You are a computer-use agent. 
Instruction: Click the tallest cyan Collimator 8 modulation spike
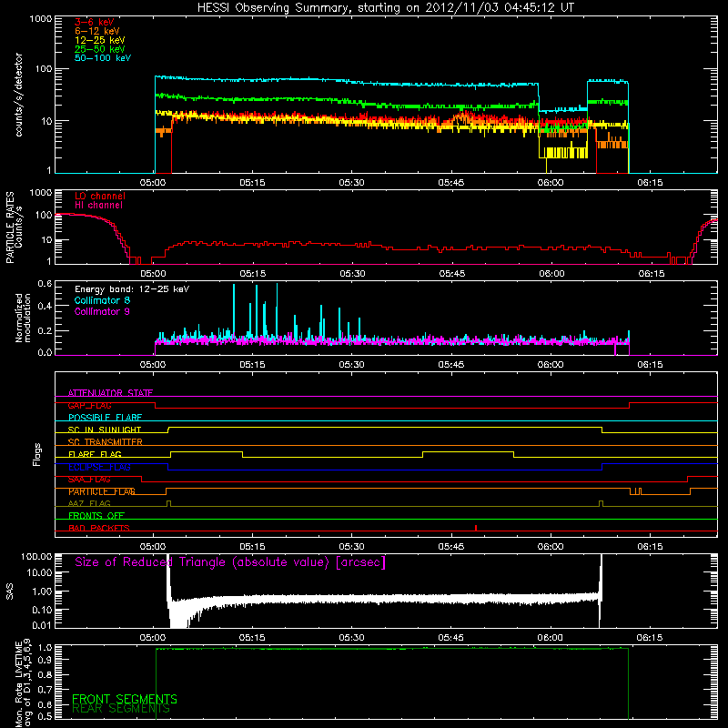[278, 310]
